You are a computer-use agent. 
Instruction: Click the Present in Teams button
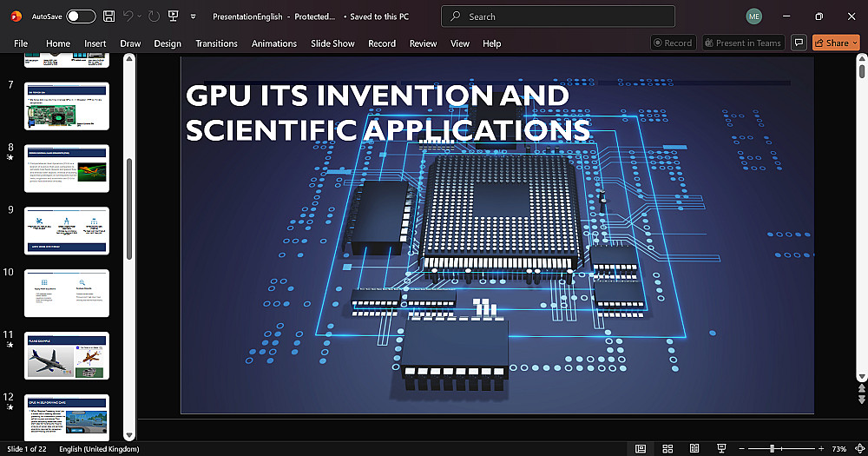pos(744,43)
